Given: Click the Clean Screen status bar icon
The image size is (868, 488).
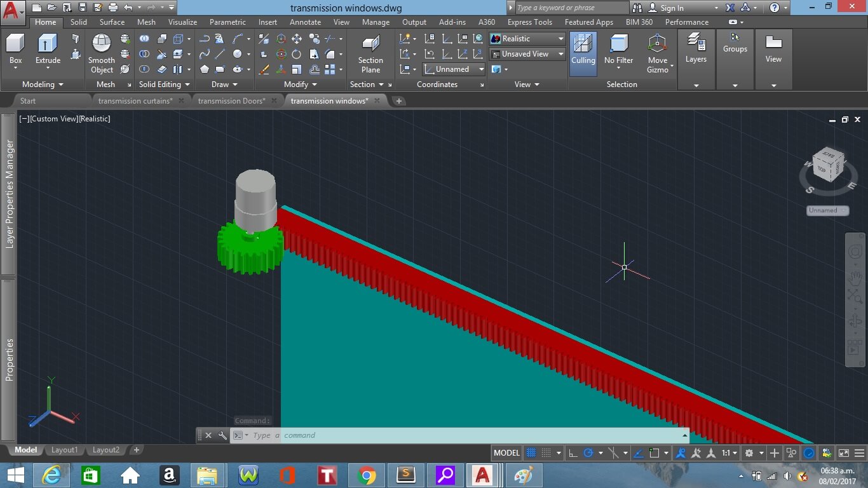Looking at the screenshot, I should point(844,453).
